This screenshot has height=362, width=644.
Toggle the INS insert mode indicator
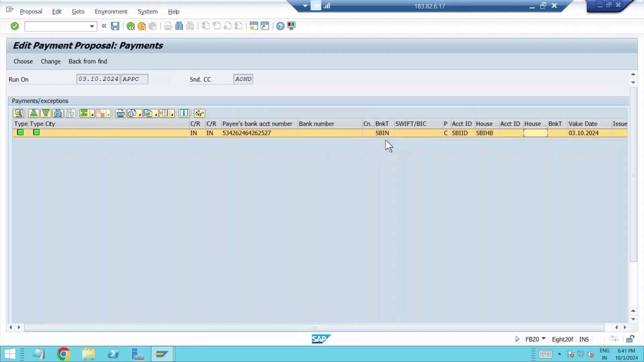point(584,339)
